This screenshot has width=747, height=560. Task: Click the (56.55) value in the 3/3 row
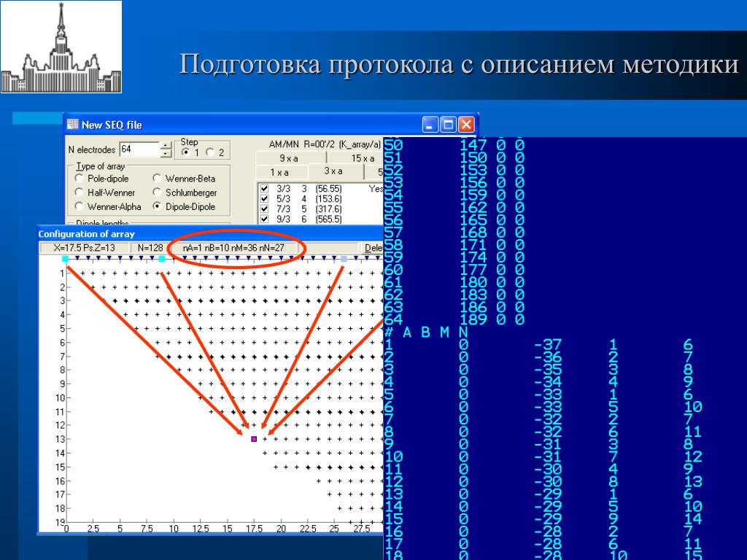(x=328, y=189)
